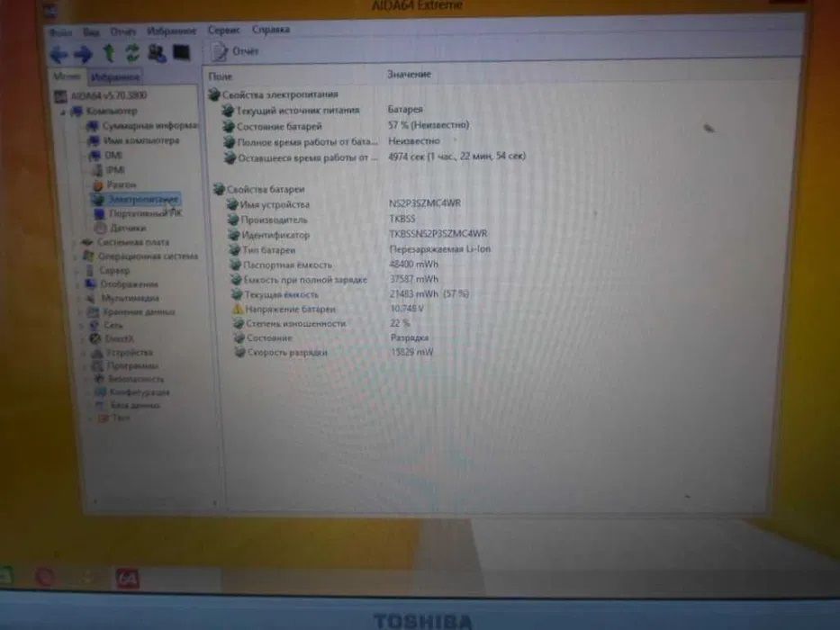
Task: Click the warning icon beside Напряжение батареи
Action: tap(239, 309)
